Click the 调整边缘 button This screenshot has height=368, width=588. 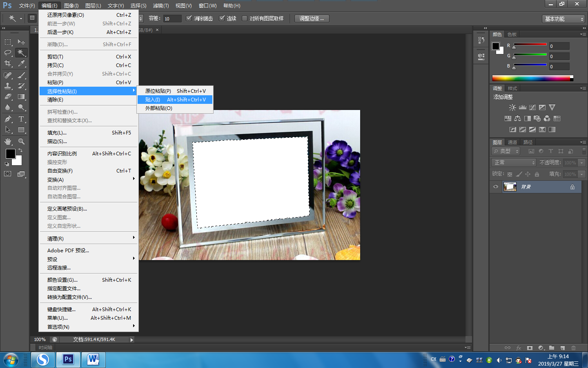pyautogui.click(x=312, y=18)
